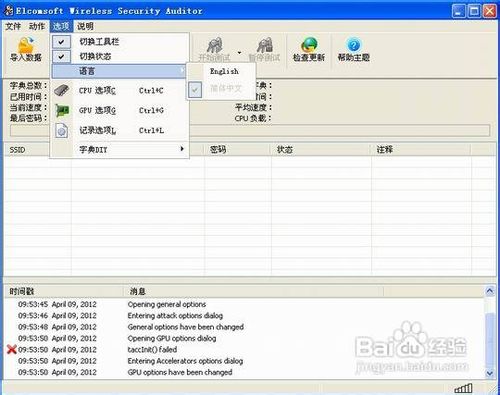Expand the 字典DIY submenu arrow
Image resolution: width=500 pixels, height=395 pixels.
point(182,149)
